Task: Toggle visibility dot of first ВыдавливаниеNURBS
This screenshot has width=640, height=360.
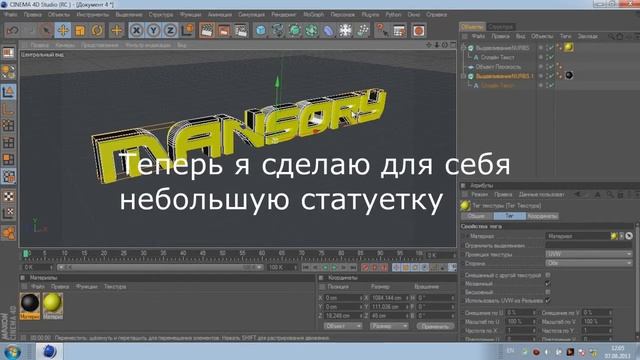Action: (540, 47)
